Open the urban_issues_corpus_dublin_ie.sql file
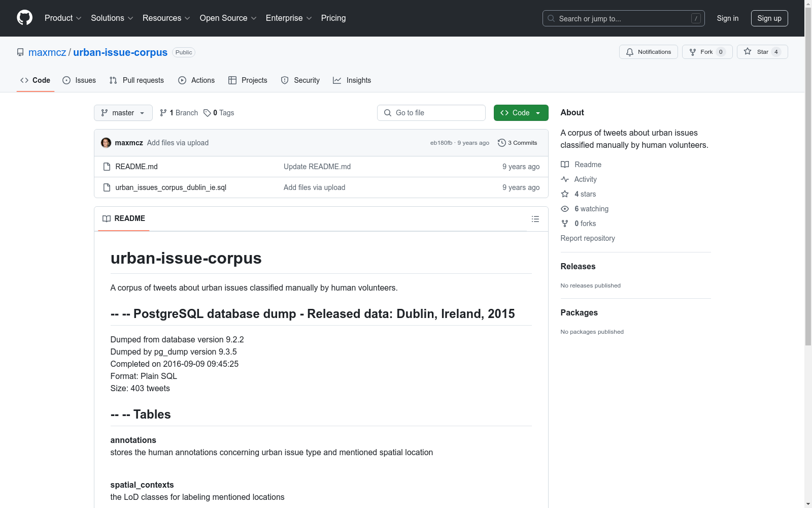Screen dimensions: 812x508 [x=171, y=187]
